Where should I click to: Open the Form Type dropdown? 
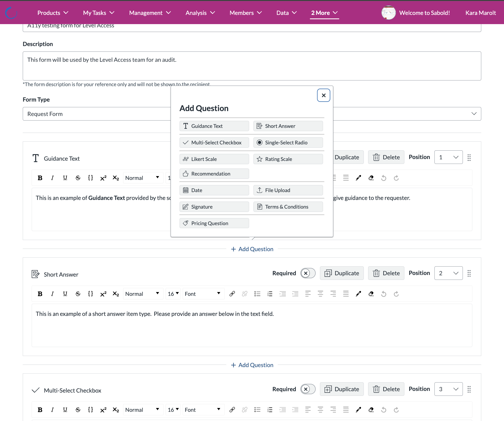(x=252, y=114)
